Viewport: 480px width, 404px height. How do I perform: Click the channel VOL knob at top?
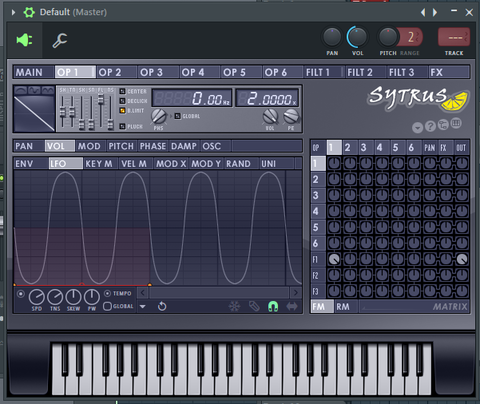pyautogui.click(x=357, y=37)
